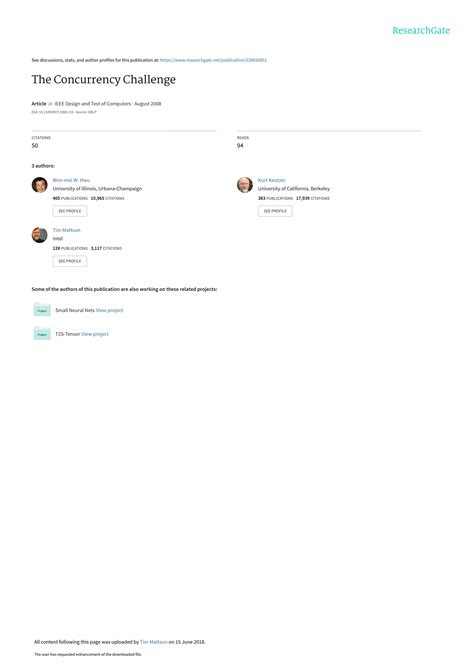The height and width of the screenshot is (669, 474).
Task: Click See Profile button under Wen-mei Hwu
Action: click(x=70, y=211)
